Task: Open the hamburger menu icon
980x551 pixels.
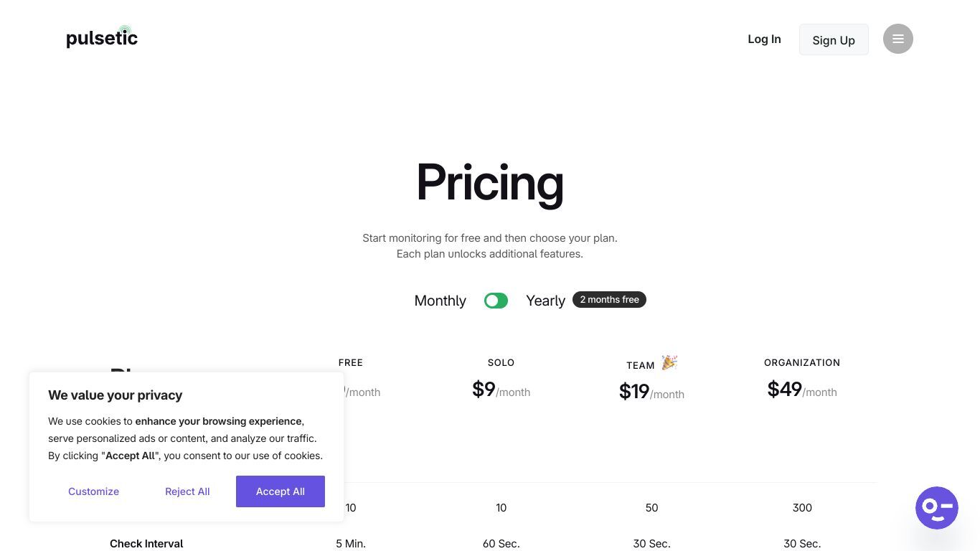Action: pyautogui.click(x=897, y=39)
